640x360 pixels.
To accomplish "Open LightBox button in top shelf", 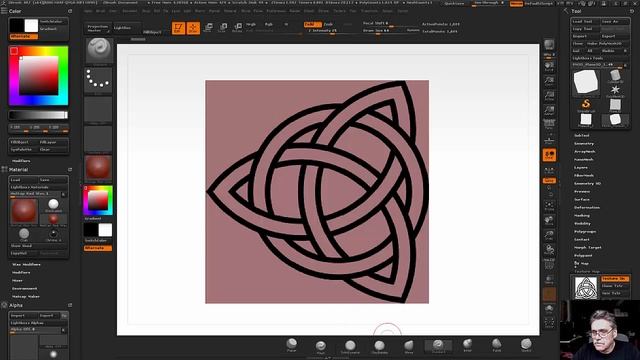I will (126, 28).
